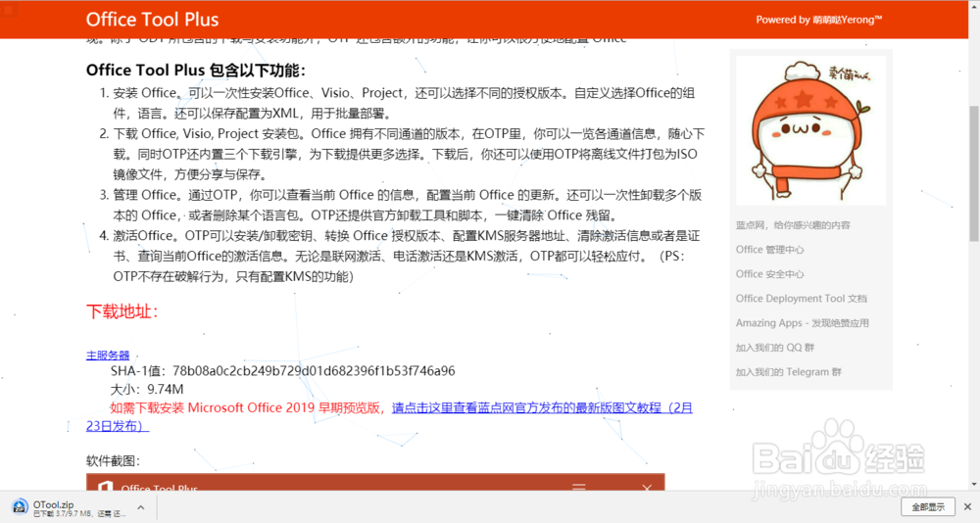
Task: Open Amazing Apps sidebar link
Action: (x=802, y=322)
